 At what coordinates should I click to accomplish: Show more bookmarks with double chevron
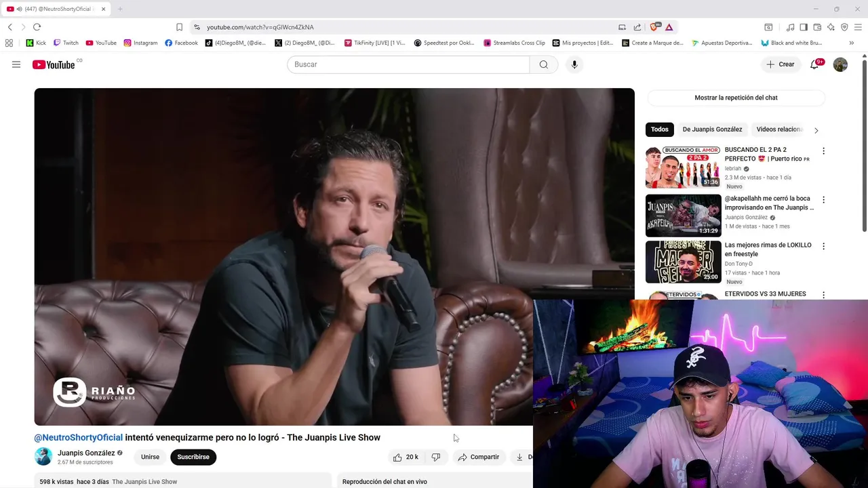(852, 43)
